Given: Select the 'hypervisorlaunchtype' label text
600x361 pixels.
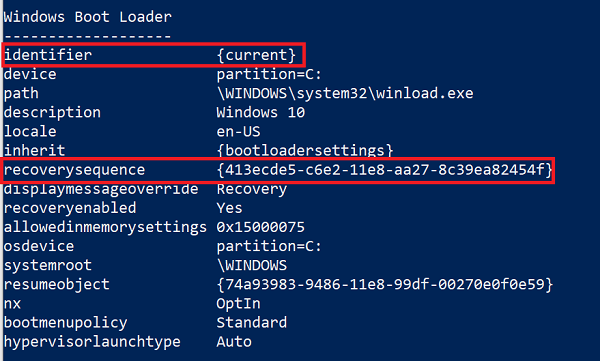Looking at the screenshot, I should (x=92, y=342).
